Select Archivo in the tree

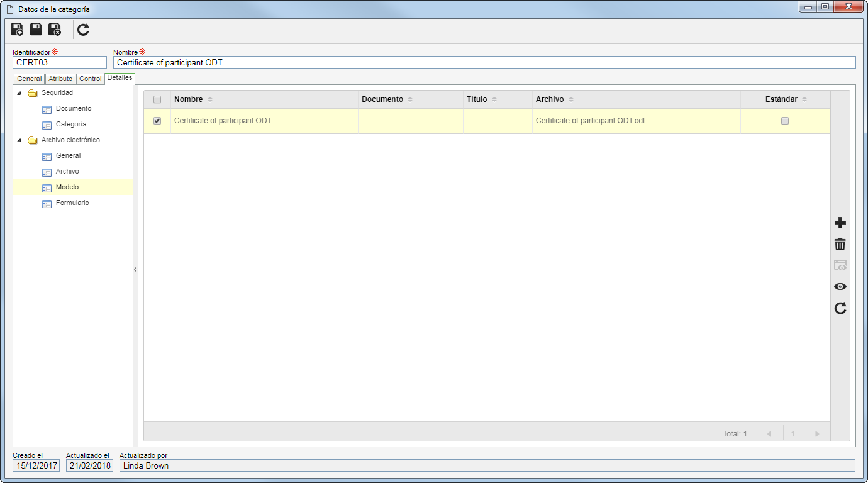point(67,172)
